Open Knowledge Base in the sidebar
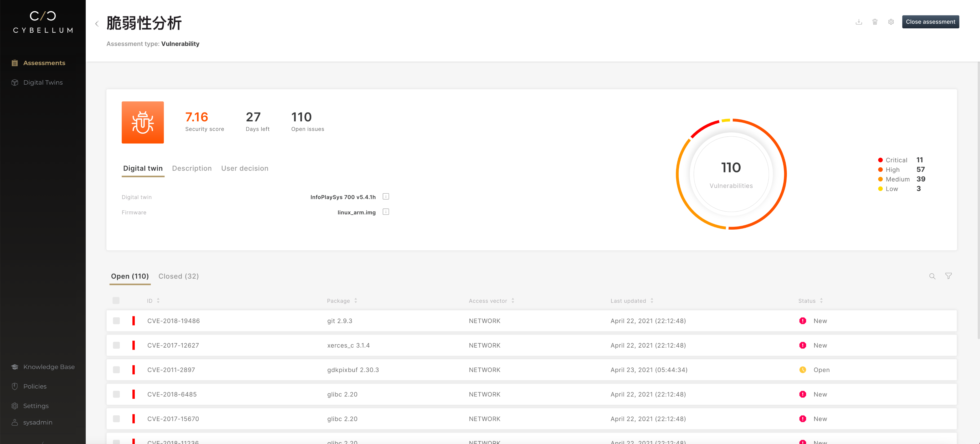The height and width of the screenshot is (444, 980). 49,367
